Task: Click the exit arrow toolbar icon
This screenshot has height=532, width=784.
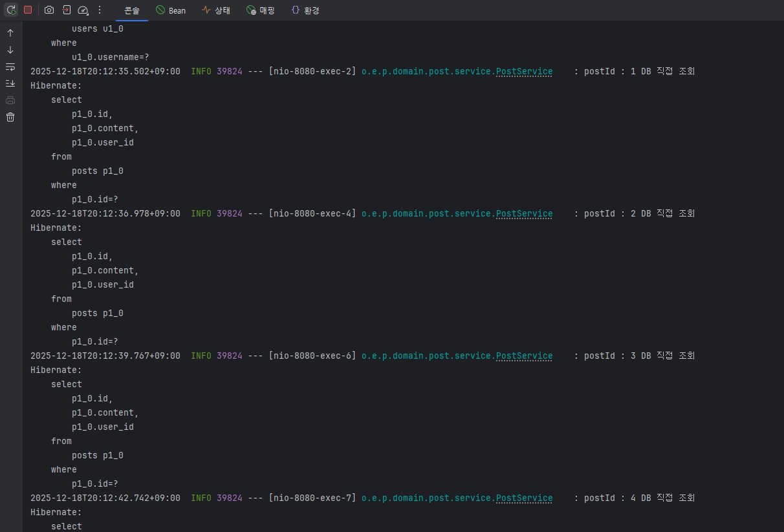Action: pyautogui.click(x=66, y=10)
